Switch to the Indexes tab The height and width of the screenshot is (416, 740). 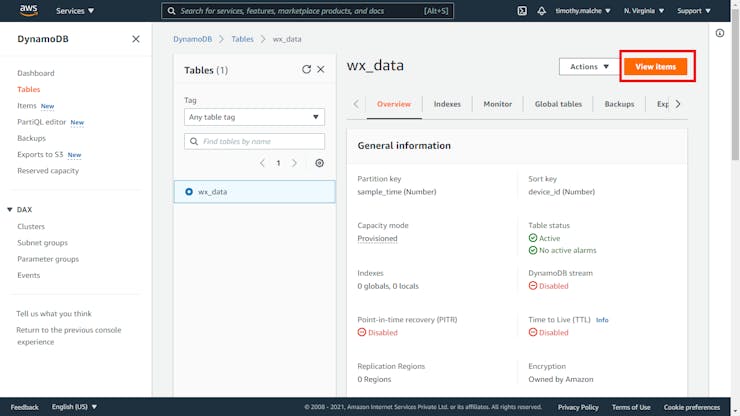[x=447, y=104]
